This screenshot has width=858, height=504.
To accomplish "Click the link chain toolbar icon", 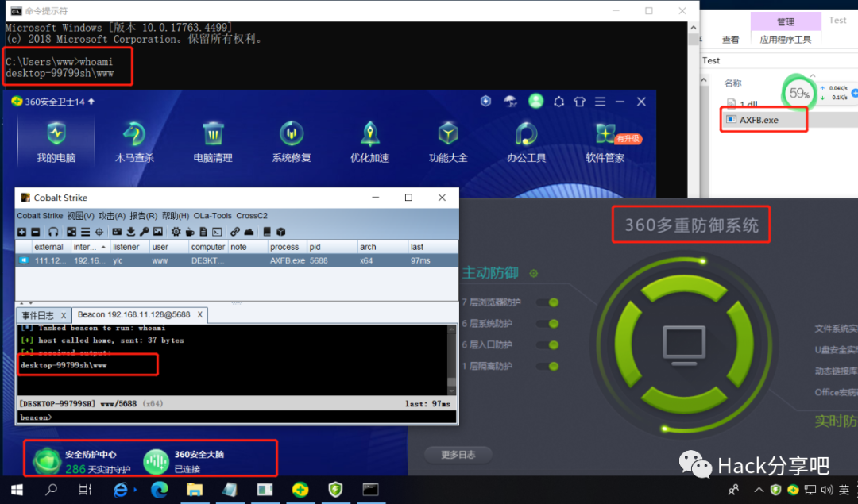I will click(x=235, y=232).
